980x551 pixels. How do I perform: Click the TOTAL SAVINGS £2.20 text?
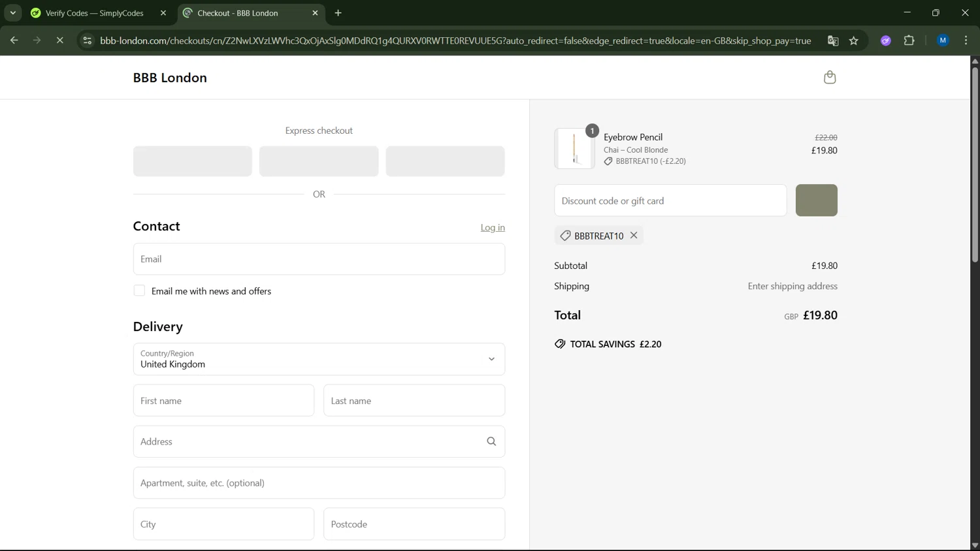click(x=615, y=344)
